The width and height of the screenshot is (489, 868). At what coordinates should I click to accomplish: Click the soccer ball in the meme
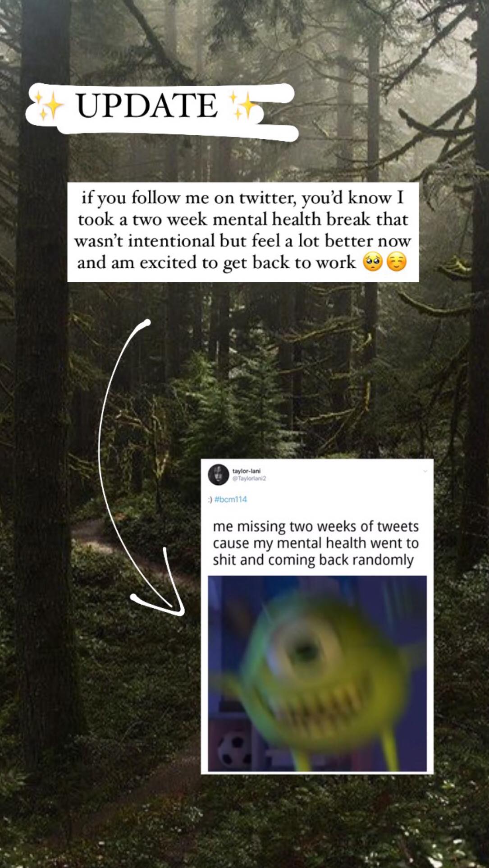pos(234,749)
